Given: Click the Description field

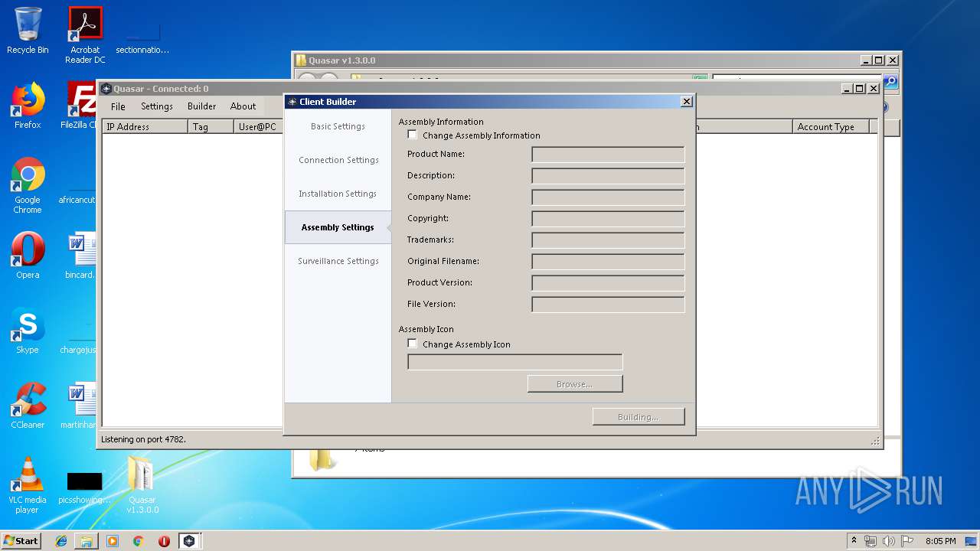Looking at the screenshot, I should click(608, 176).
